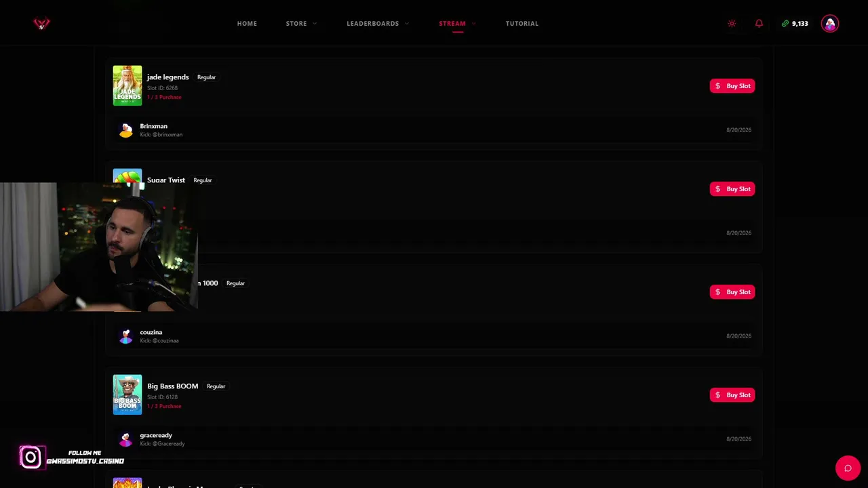Click the 9,133 points balance

(800, 24)
